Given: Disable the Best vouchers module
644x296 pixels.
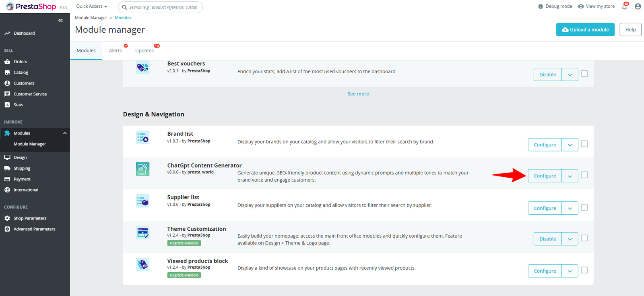Looking at the screenshot, I should pyautogui.click(x=547, y=75).
